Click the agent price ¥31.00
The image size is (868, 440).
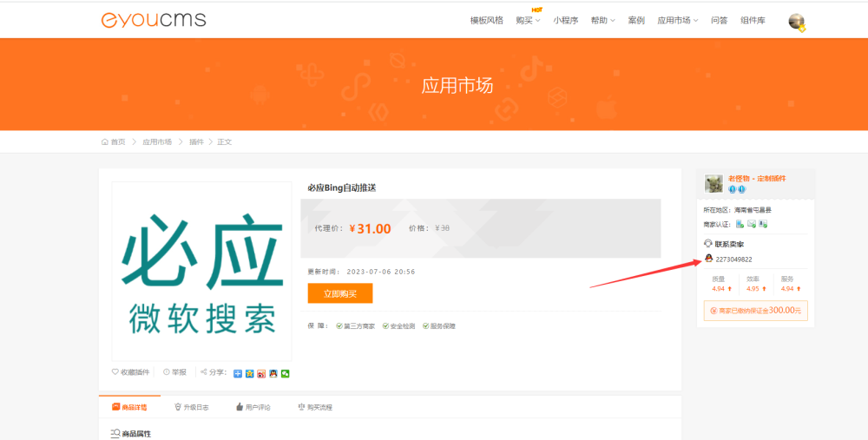(x=370, y=228)
